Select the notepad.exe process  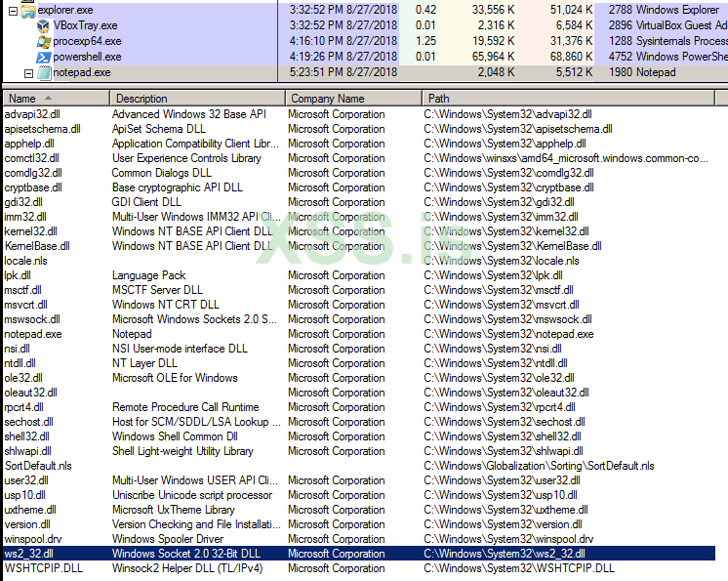click(364, 72)
